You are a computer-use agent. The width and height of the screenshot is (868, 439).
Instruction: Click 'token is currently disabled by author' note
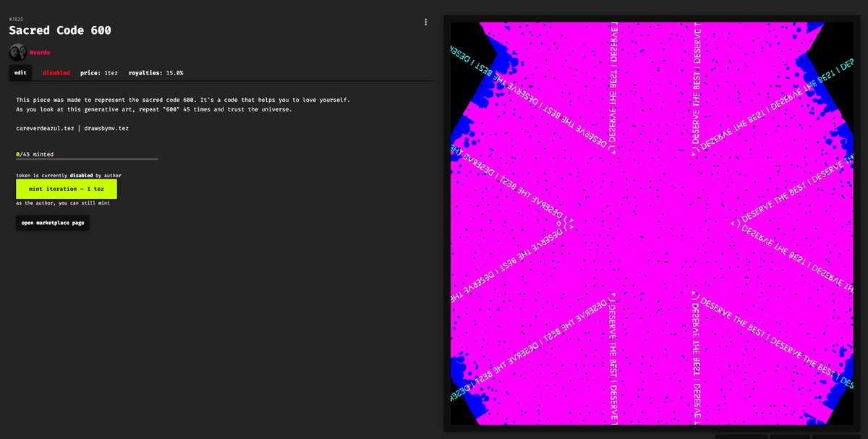click(x=69, y=176)
